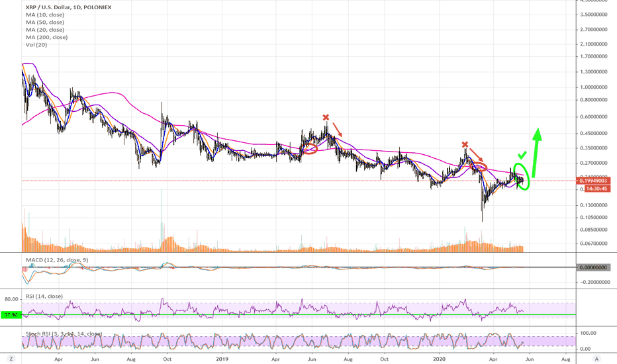Click the 0.08500000 price axis label
Image resolution: width=617 pixels, height=364 pixels.
[593, 230]
